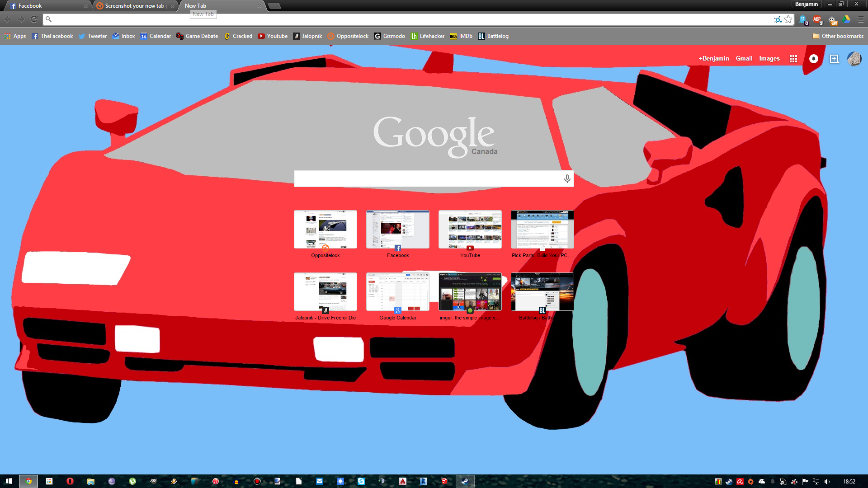Open a new tab with the tab button
868x488 pixels.
pos(274,6)
